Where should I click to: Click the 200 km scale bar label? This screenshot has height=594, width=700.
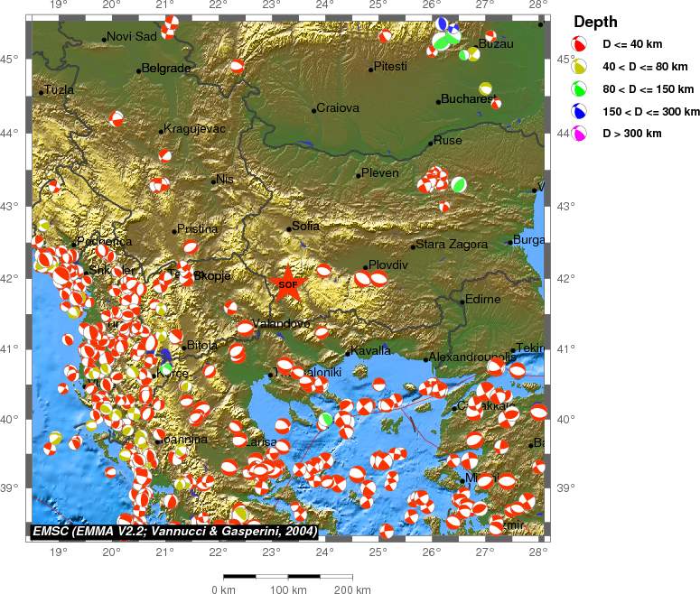click(352, 589)
